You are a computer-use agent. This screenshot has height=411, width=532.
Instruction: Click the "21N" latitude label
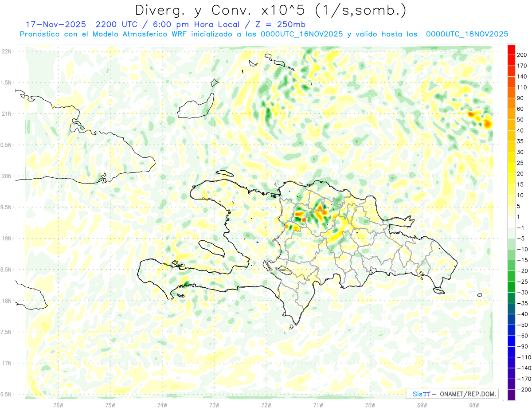(7, 114)
